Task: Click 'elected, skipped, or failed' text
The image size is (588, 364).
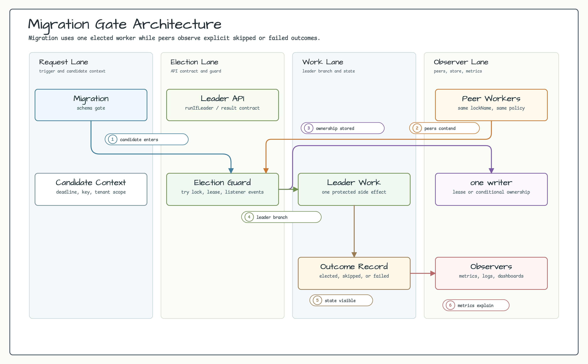Action: [354, 276]
